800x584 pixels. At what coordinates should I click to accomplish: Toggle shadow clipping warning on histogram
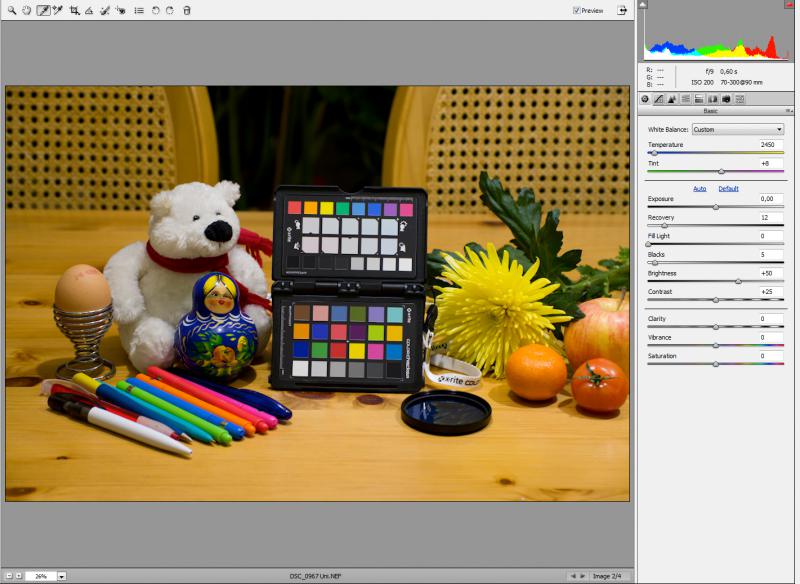[x=643, y=5]
